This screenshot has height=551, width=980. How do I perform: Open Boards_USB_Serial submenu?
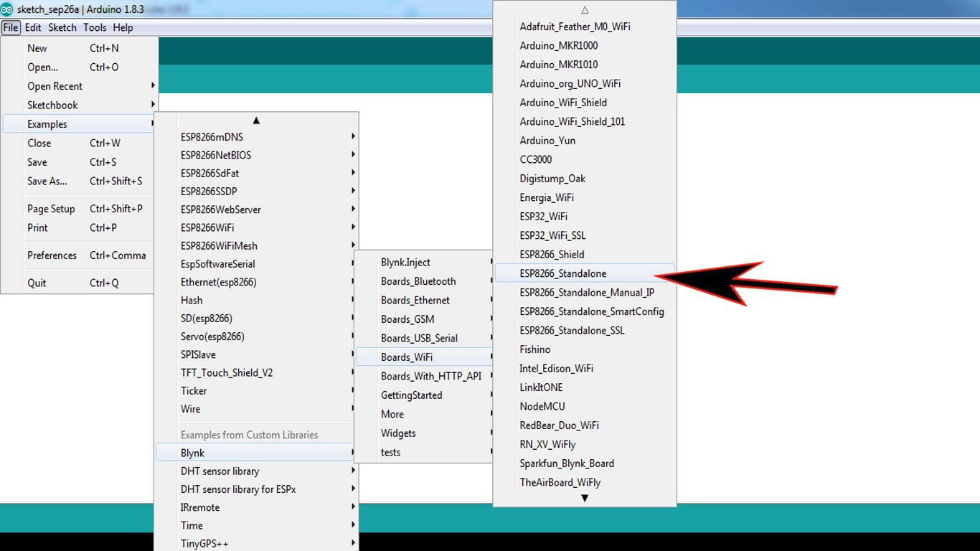click(425, 339)
